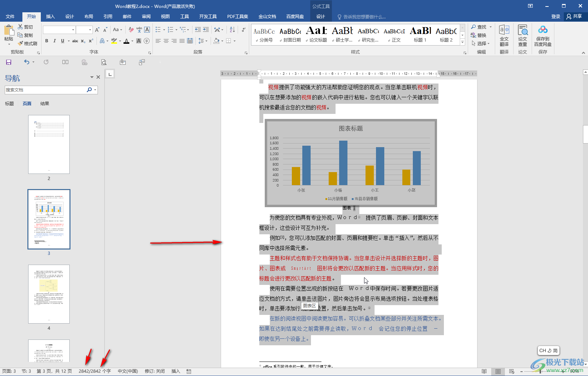588x376 pixels.
Task: Switch to 插入 (Insert) ribbon tab
Action: click(50, 17)
